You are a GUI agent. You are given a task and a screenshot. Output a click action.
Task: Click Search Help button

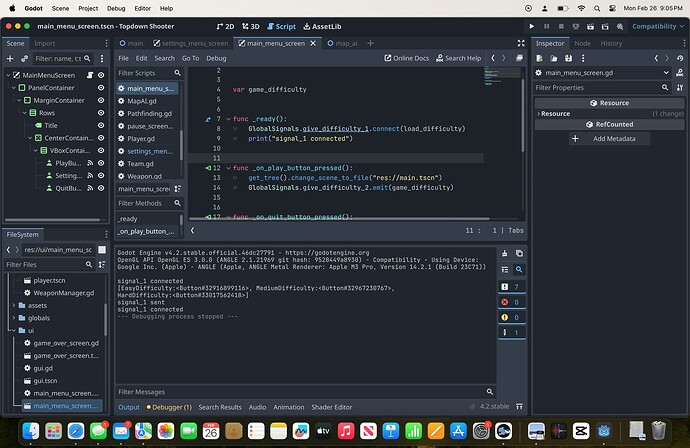459,58
